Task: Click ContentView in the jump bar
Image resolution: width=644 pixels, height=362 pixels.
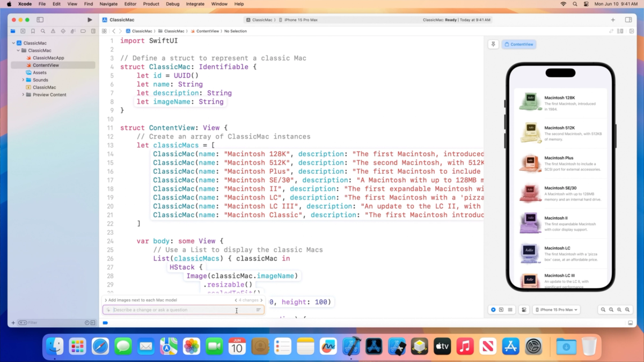Action: (206, 31)
